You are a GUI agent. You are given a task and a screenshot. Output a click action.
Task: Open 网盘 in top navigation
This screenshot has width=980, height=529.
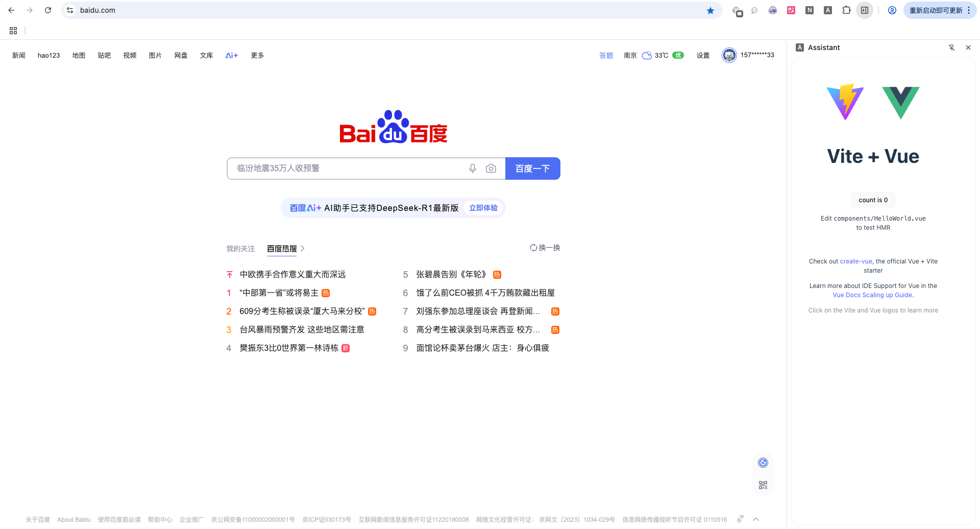[181, 55]
